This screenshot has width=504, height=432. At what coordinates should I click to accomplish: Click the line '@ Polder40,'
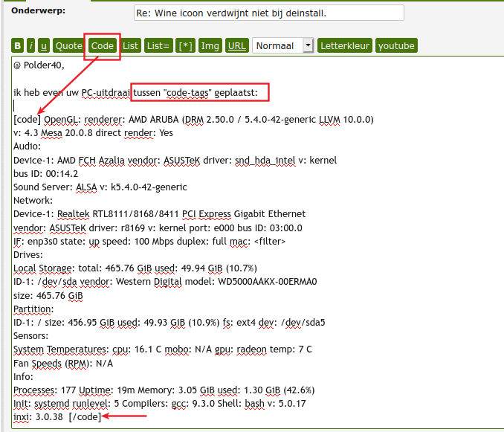coord(39,65)
